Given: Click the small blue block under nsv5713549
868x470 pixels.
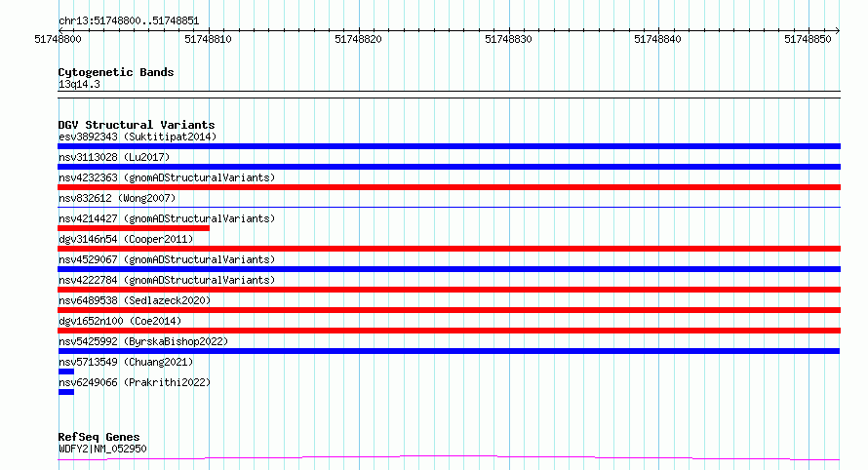Looking at the screenshot, I should point(66,372).
